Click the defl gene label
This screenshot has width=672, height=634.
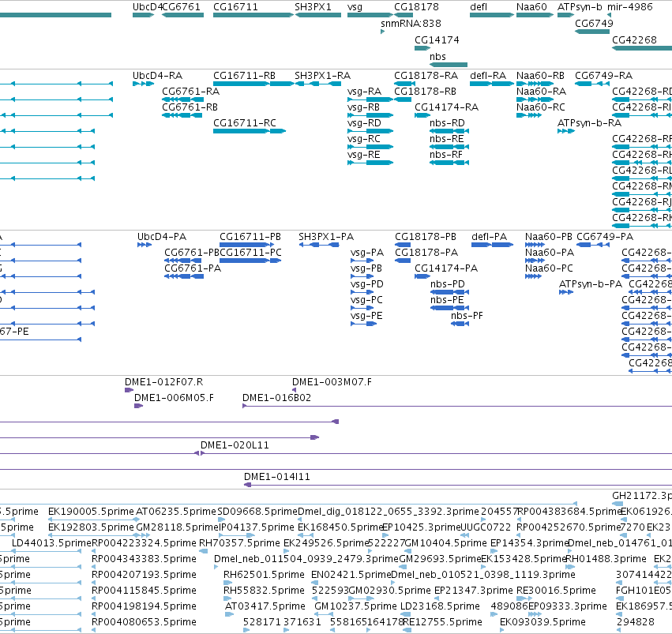[x=479, y=7]
